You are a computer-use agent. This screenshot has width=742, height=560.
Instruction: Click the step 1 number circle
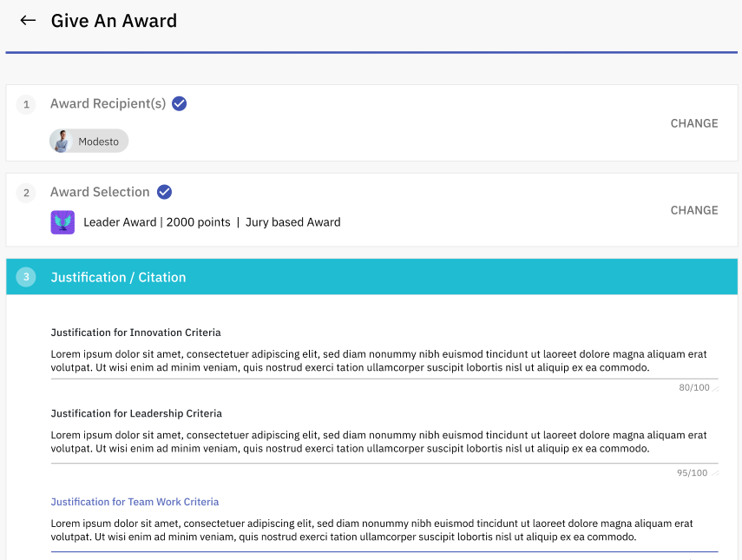click(26, 104)
